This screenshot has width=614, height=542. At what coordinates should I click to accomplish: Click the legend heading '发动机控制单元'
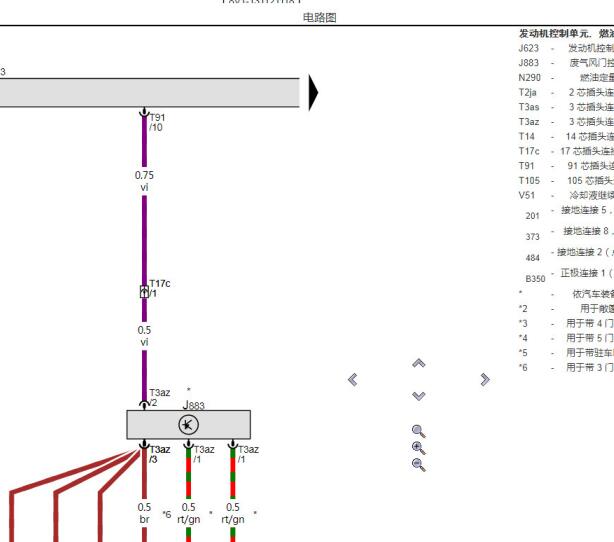click(553, 34)
